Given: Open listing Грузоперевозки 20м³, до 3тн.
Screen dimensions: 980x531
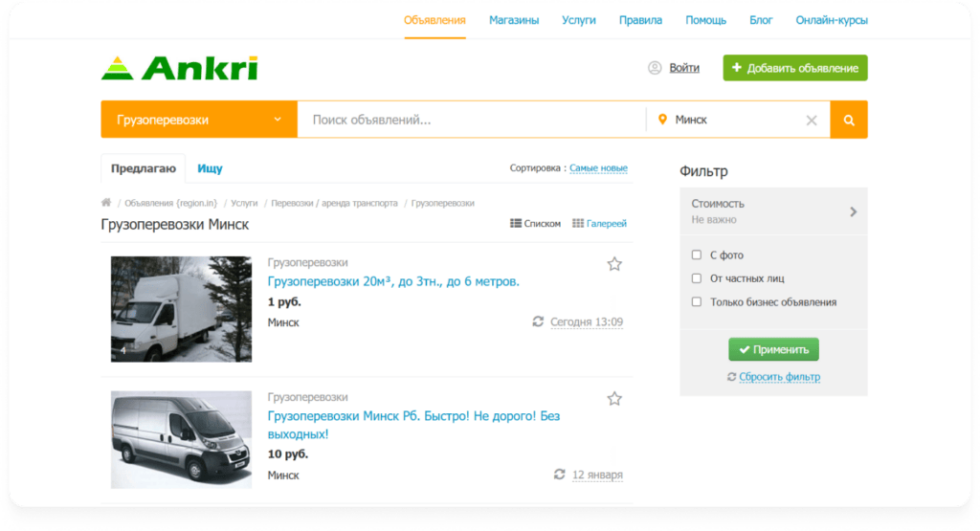Looking at the screenshot, I should coord(393,281).
